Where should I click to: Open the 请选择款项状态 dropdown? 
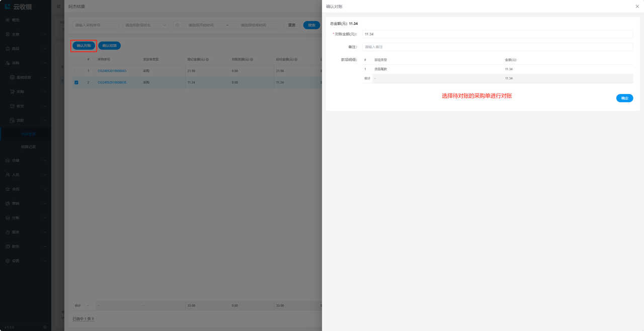pyautogui.click(x=146, y=25)
